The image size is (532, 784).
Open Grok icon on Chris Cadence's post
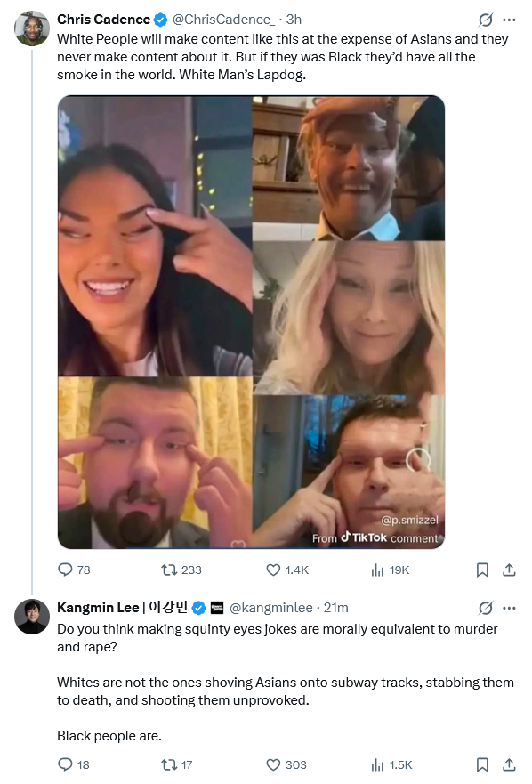coord(485,20)
